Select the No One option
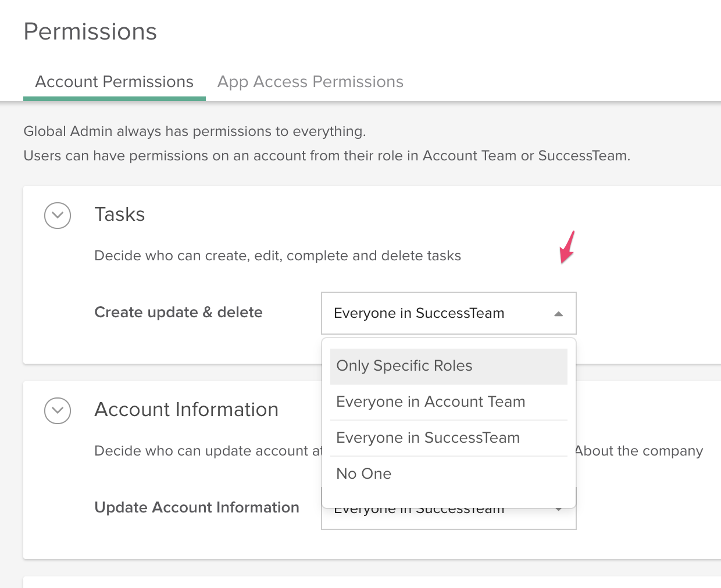Screen dimensions: 721x588 click(449, 474)
